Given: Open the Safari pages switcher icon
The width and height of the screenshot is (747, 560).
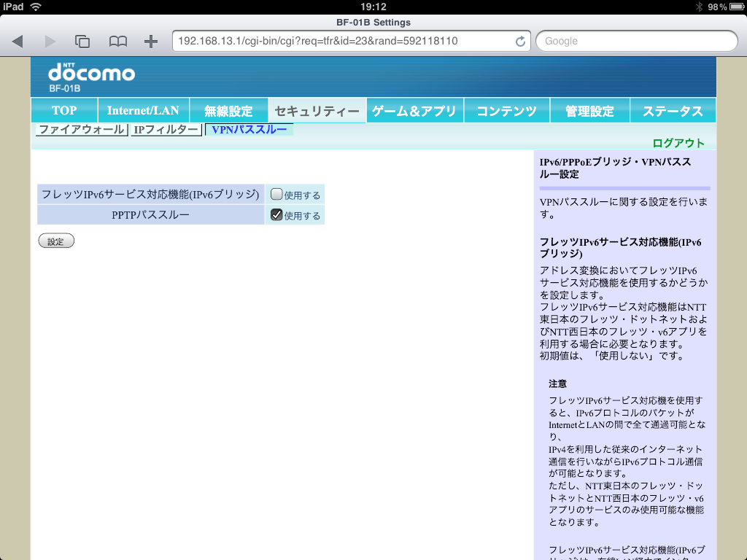Looking at the screenshot, I should [x=82, y=42].
